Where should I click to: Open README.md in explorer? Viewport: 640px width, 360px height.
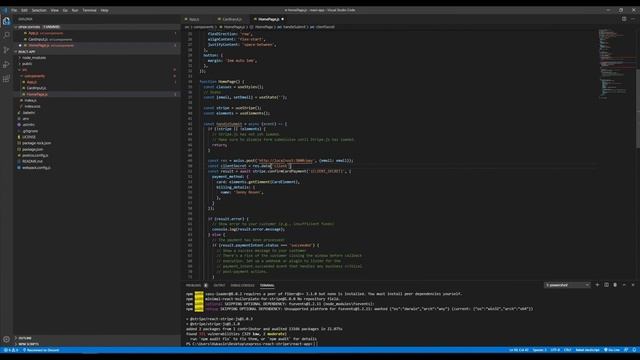[98, 162]
